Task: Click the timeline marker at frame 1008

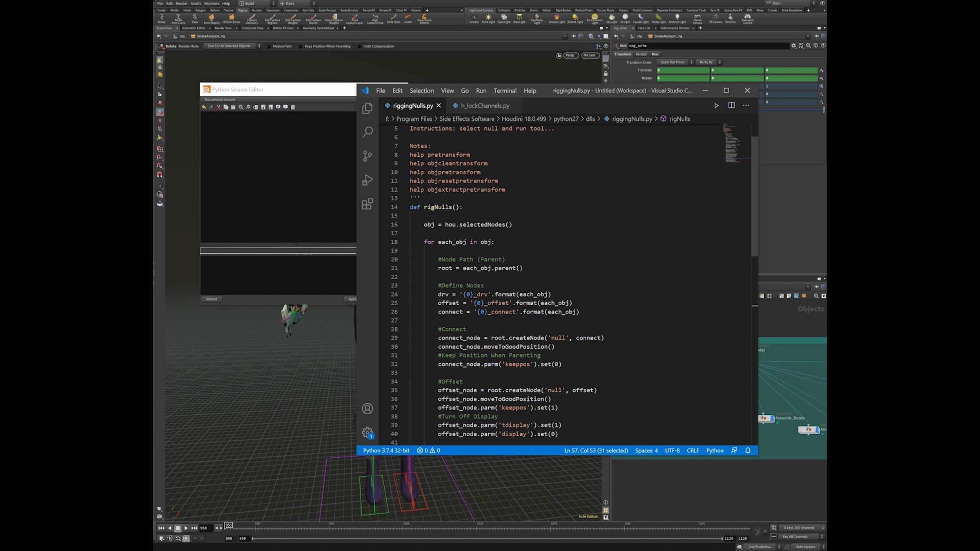Action: (403, 528)
